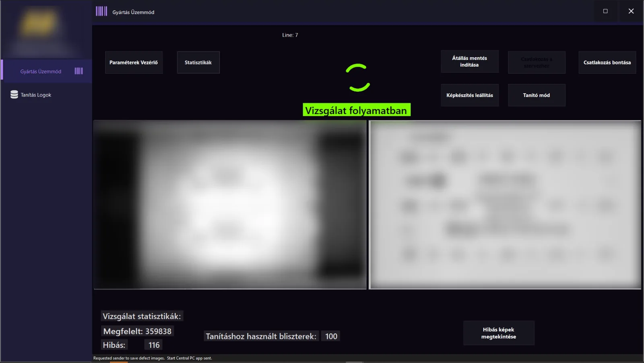This screenshot has height=363, width=644.
Task: Click the Vizsgálat folyamatban status label
Action: click(x=357, y=110)
